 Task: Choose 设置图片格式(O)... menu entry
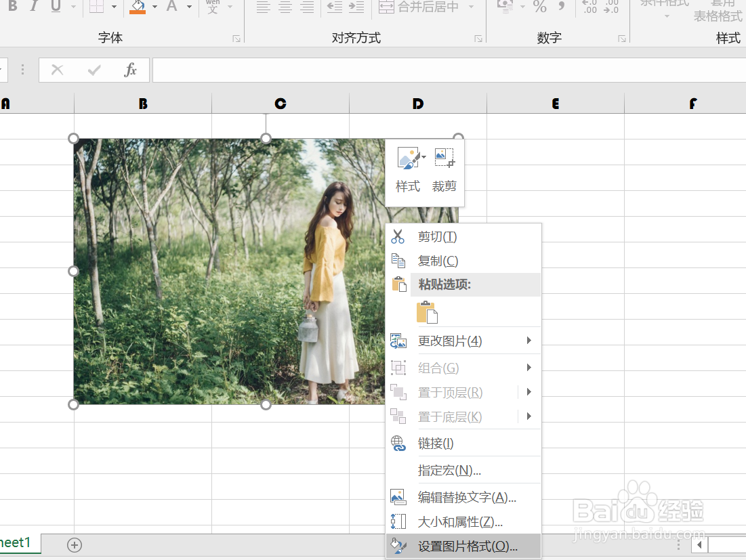click(x=463, y=546)
